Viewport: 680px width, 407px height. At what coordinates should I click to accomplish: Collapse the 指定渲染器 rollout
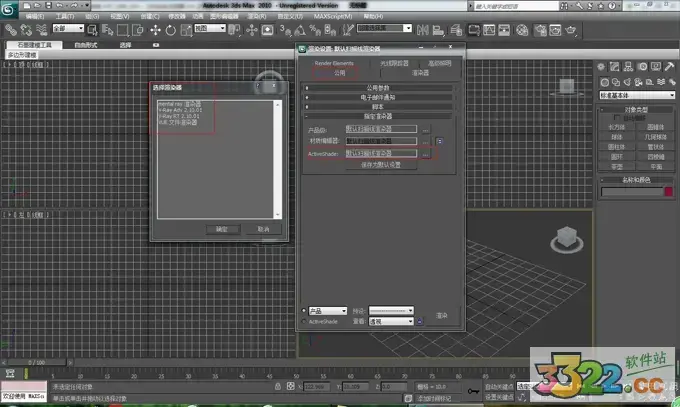point(378,116)
